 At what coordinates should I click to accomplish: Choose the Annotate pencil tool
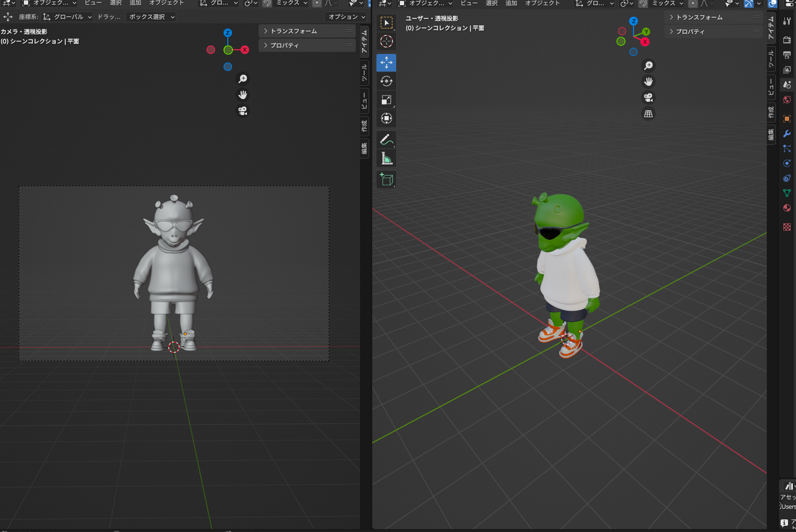pyautogui.click(x=386, y=140)
